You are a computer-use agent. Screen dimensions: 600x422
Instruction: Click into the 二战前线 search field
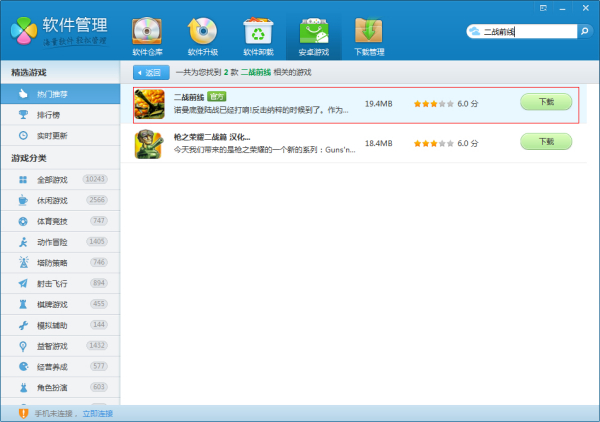coord(525,32)
